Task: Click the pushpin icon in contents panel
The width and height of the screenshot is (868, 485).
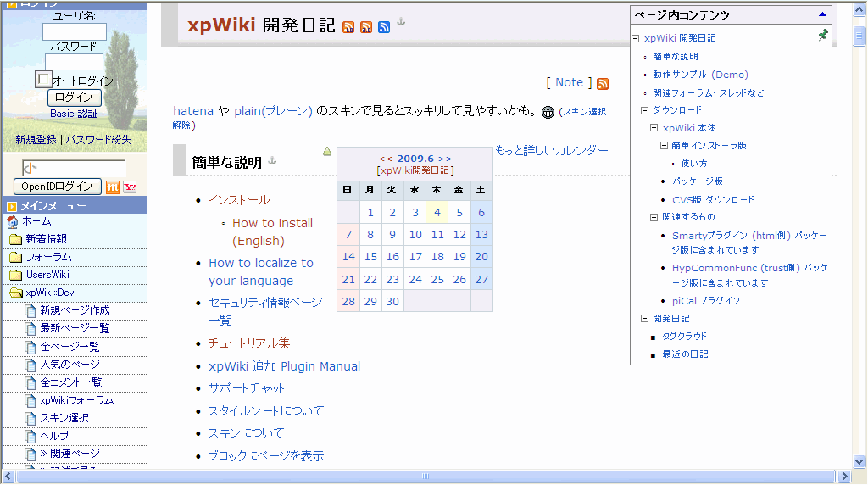Action: (823, 36)
